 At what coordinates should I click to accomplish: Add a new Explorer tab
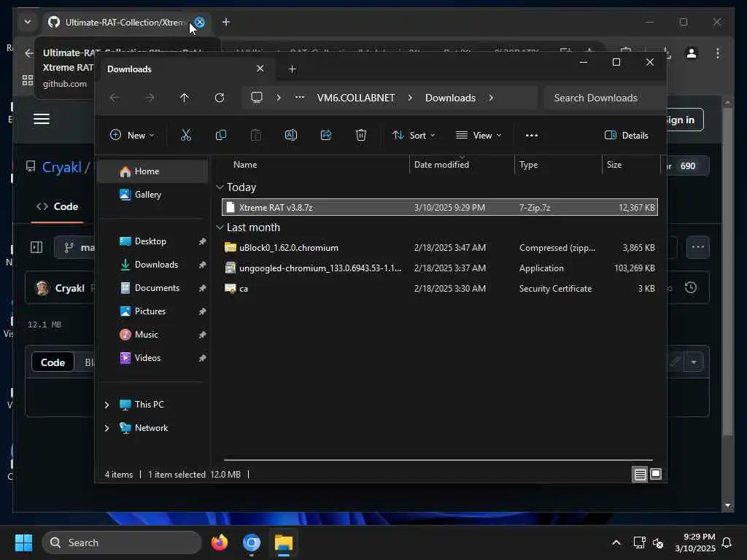[292, 69]
